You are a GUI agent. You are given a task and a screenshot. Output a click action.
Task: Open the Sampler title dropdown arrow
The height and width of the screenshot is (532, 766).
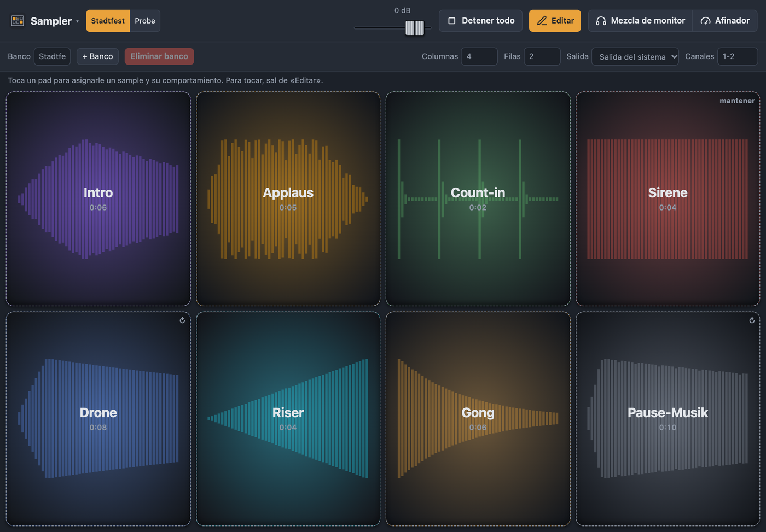pos(77,21)
